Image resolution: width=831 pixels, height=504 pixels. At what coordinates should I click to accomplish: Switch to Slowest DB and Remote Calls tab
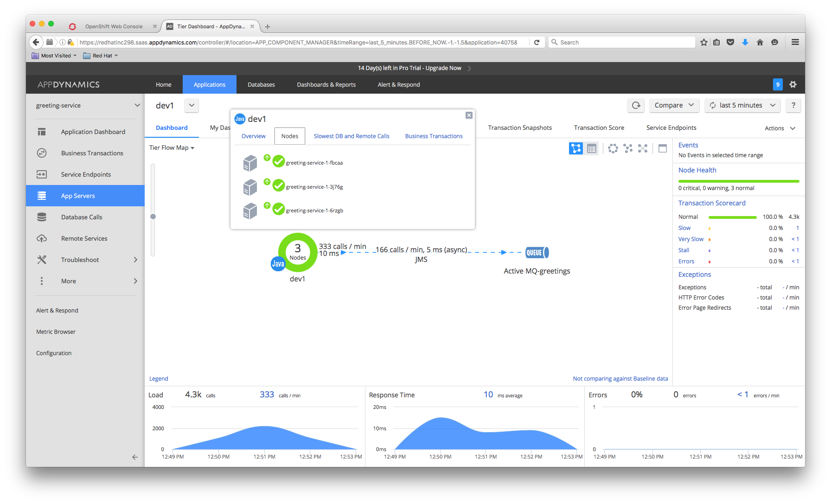click(x=352, y=136)
